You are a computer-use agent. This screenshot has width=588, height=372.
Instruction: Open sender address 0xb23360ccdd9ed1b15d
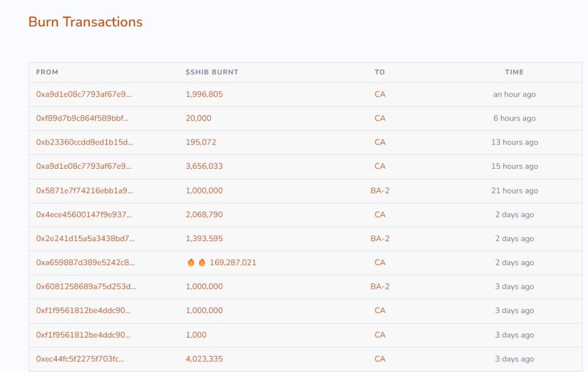point(84,142)
